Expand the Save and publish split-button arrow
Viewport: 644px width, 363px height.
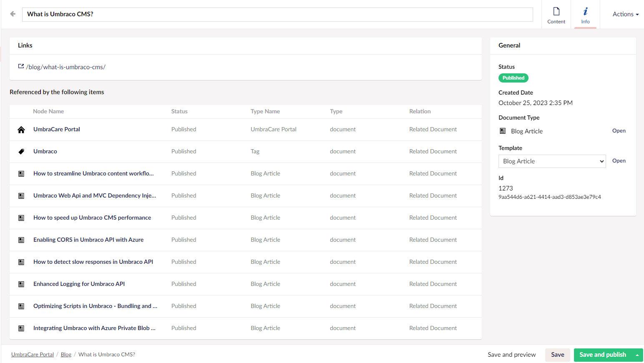pyautogui.click(x=638, y=355)
